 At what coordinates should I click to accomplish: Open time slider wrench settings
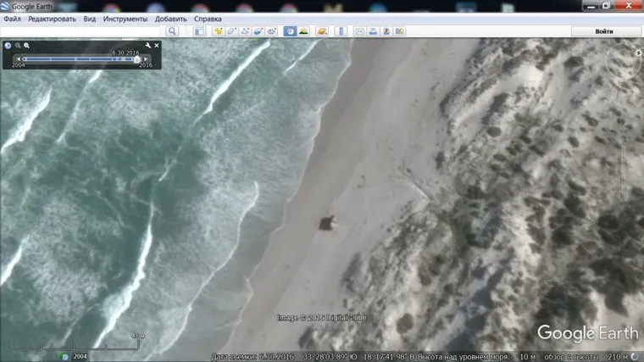pos(148,46)
